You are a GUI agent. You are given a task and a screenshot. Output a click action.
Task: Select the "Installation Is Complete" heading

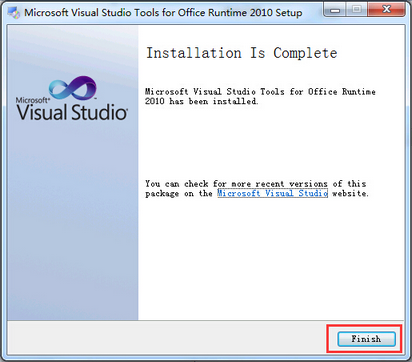pos(242,53)
